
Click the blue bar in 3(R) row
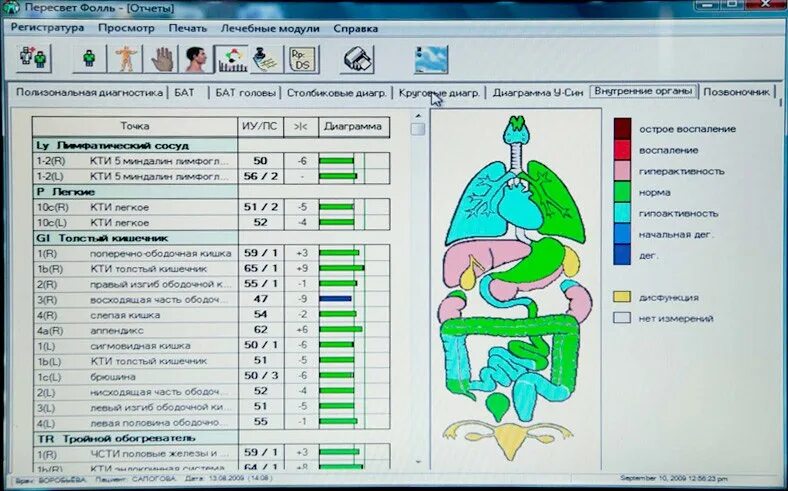336,299
